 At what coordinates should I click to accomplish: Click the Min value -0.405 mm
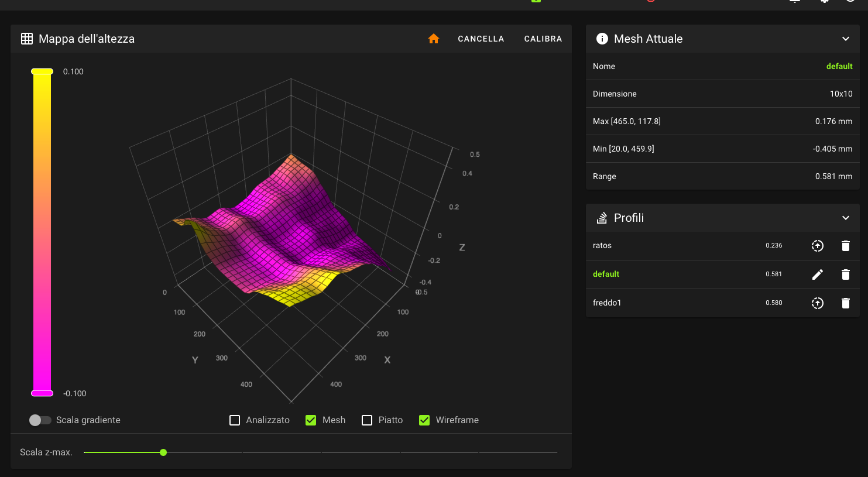[832, 149]
